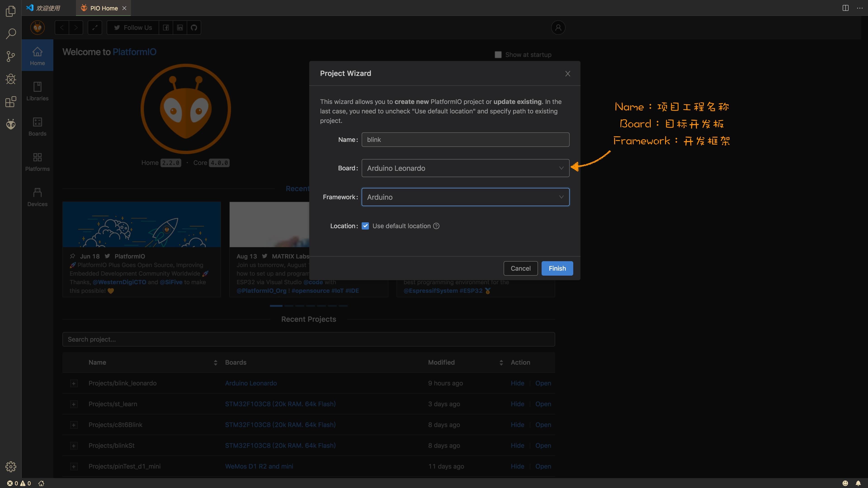
Task: Click the Name field containing blink
Action: tap(465, 139)
